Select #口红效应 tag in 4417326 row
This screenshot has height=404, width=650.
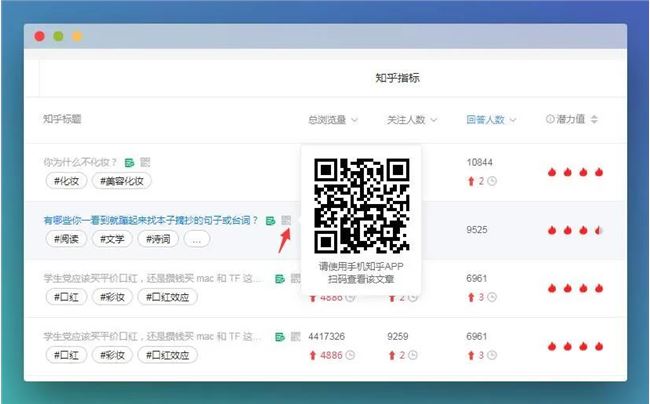coord(167,355)
